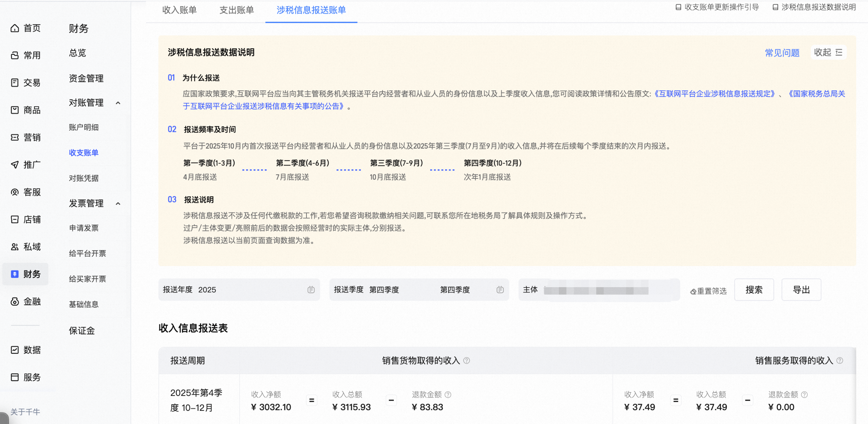Open 申请发票 menu item

pyautogui.click(x=84, y=228)
